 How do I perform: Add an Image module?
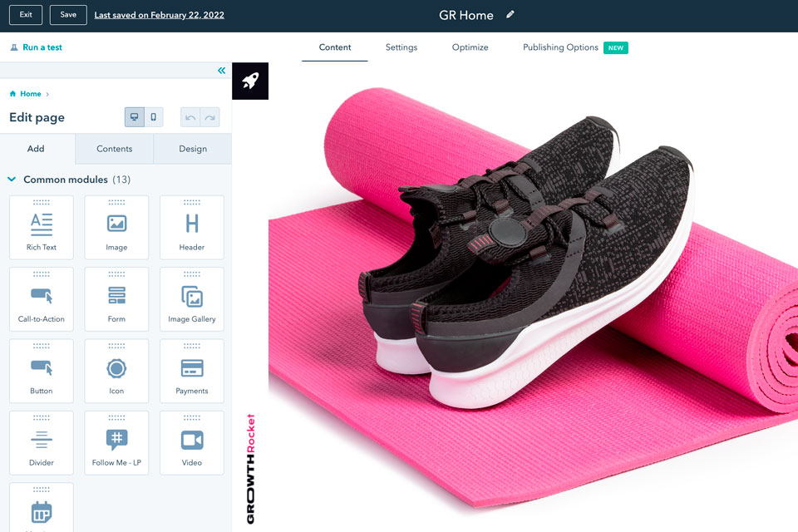point(116,227)
